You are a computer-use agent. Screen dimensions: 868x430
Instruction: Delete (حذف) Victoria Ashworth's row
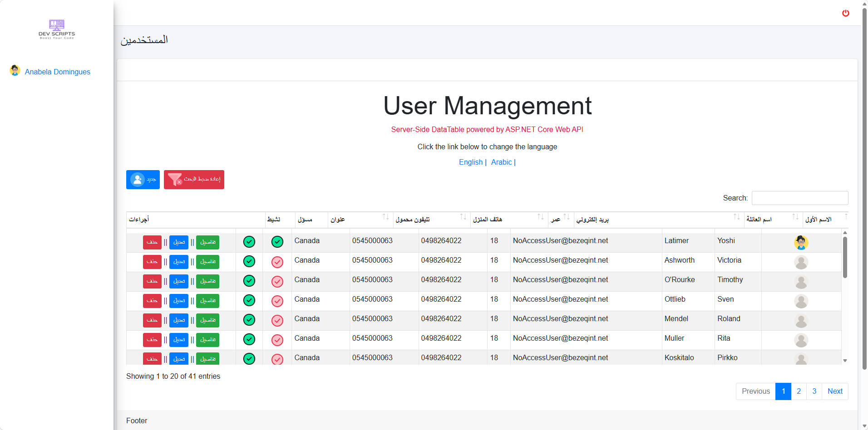click(152, 262)
